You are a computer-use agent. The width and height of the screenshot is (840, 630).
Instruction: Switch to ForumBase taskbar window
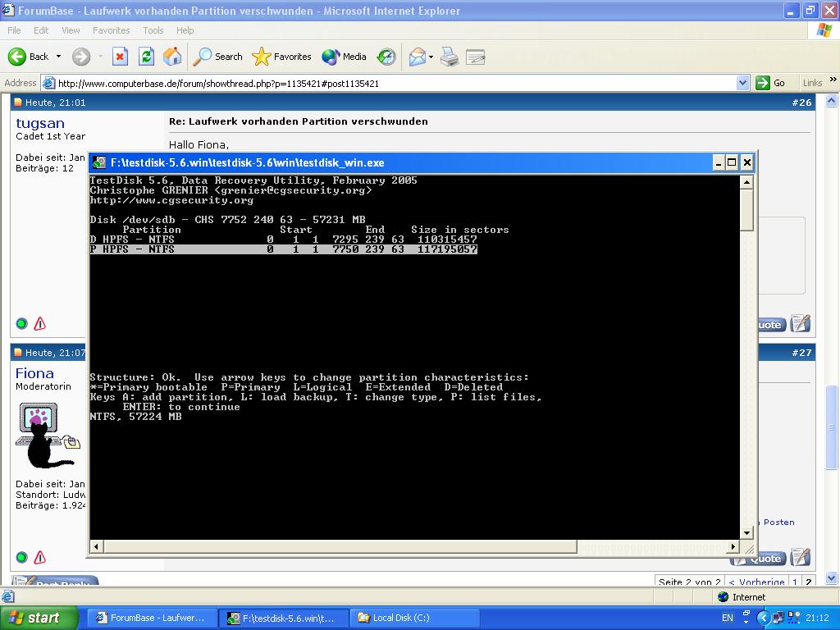pyautogui.click(x=152, y=618)
